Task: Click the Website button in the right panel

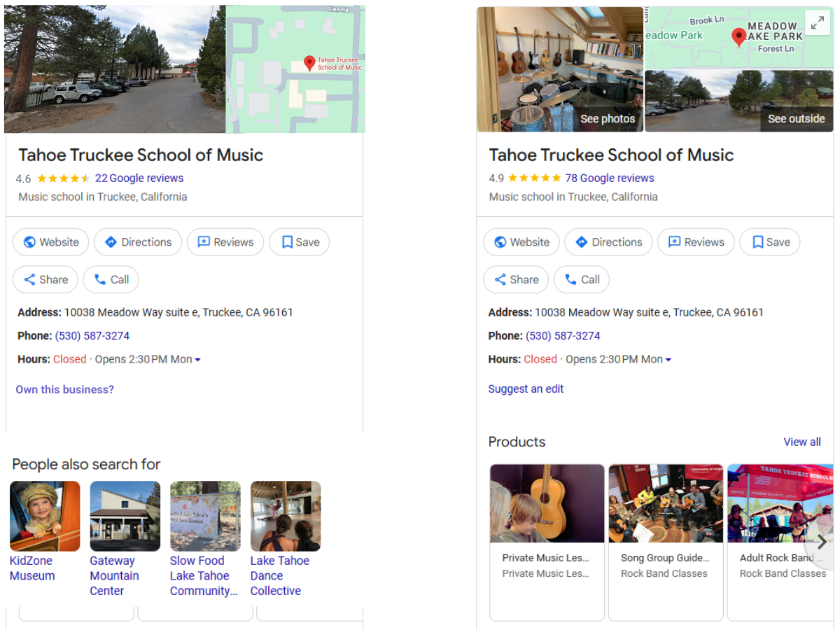Action: [x=521, y=242]
